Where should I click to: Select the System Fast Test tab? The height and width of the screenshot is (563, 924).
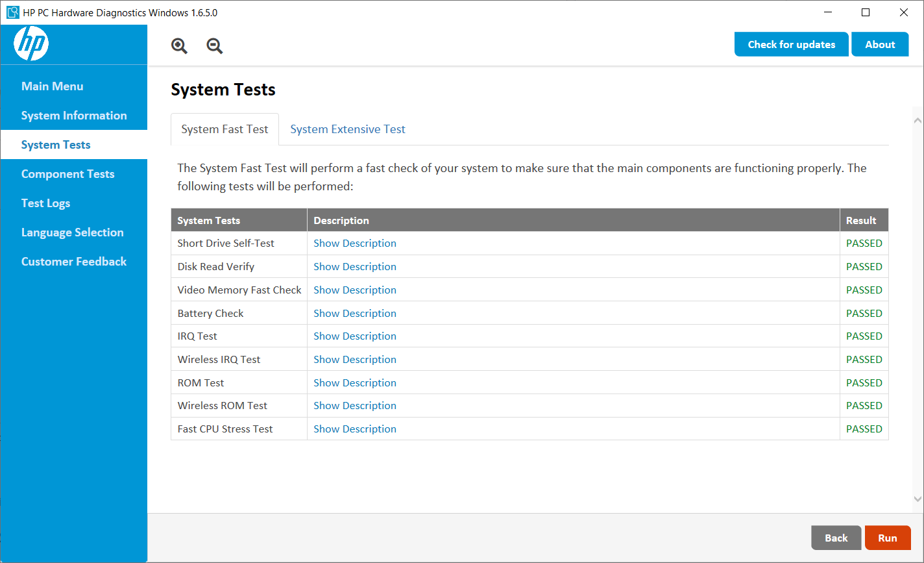pyautogui.click(x=225, y=129)
